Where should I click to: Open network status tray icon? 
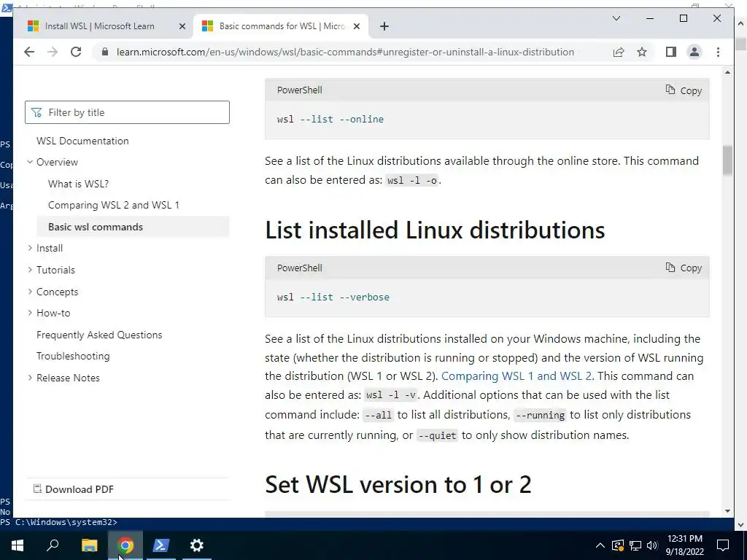pos(635,545)
